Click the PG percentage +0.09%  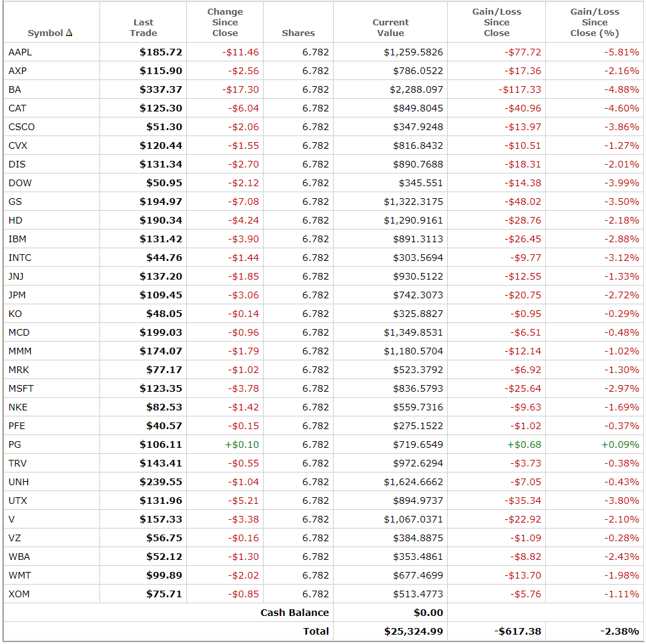(620, 444)
